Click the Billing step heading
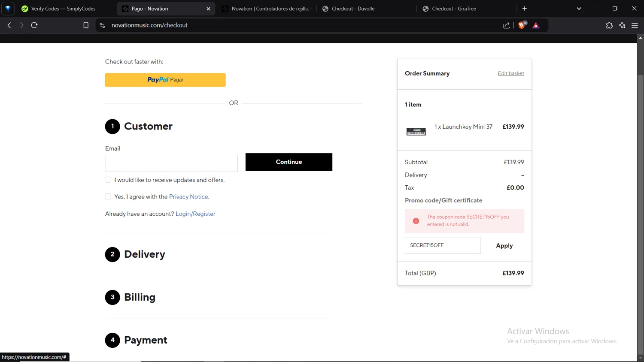644x362 pixels. pyautogui.click(x=140, y=297)
